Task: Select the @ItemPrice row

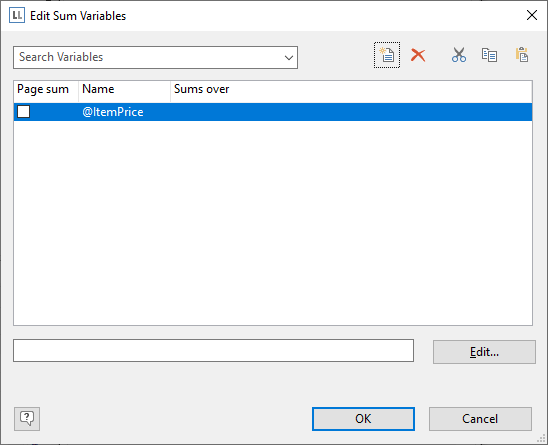Action: pos(273,112)
